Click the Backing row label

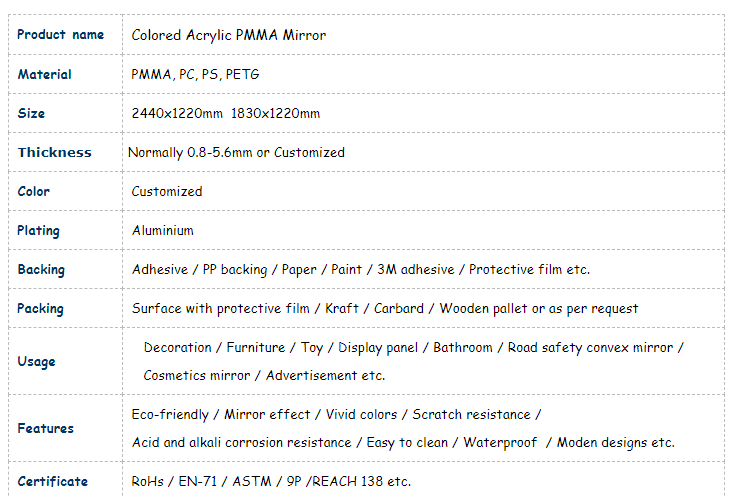[41, 269]
